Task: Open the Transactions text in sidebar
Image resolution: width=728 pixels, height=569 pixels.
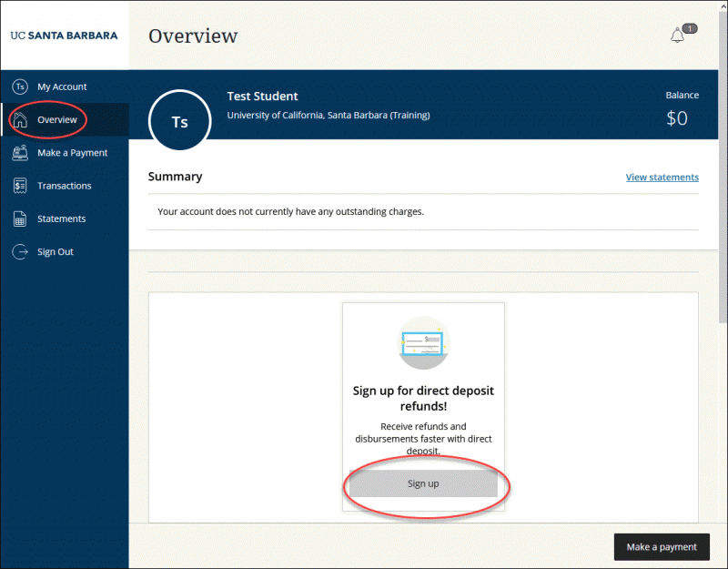Action: [x=64, y=186]
